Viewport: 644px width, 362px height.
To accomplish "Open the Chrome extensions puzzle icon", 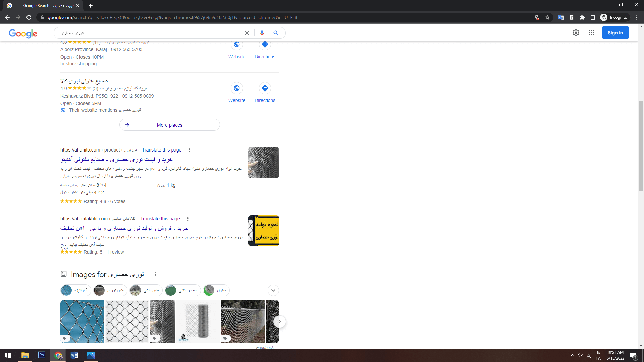I will pos(582,17).
